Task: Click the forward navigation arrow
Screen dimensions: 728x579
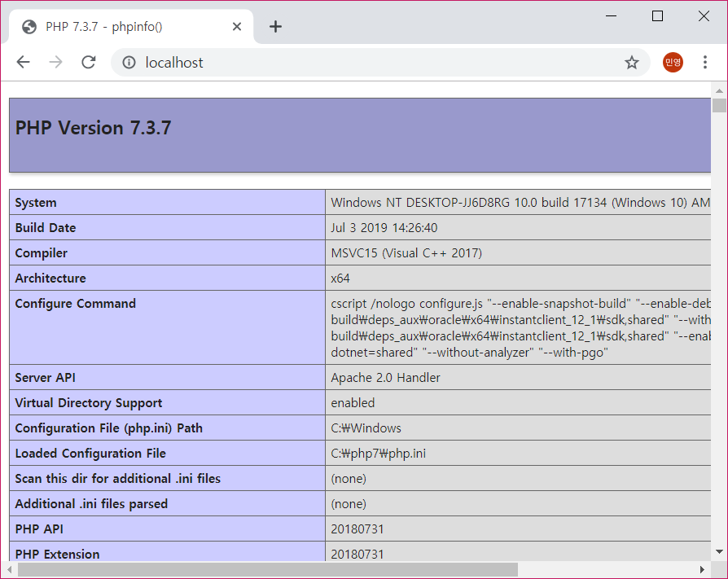Action: [x=55, y=62]
